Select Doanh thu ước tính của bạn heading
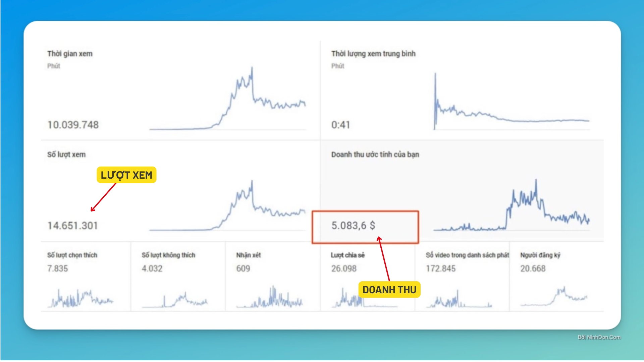The width and height of the screenshot is (644, 362). (x=375, y=155)
